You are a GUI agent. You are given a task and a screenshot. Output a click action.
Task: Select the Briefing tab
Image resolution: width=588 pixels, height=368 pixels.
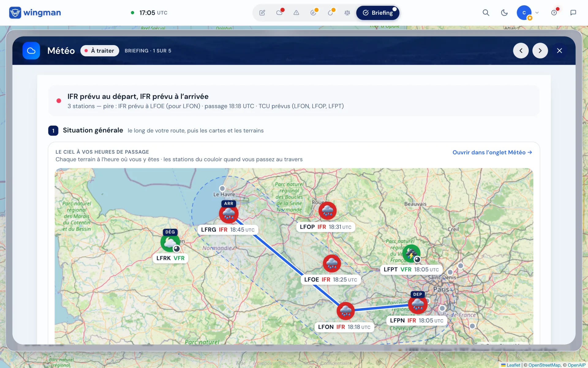(x=378, y=13)
